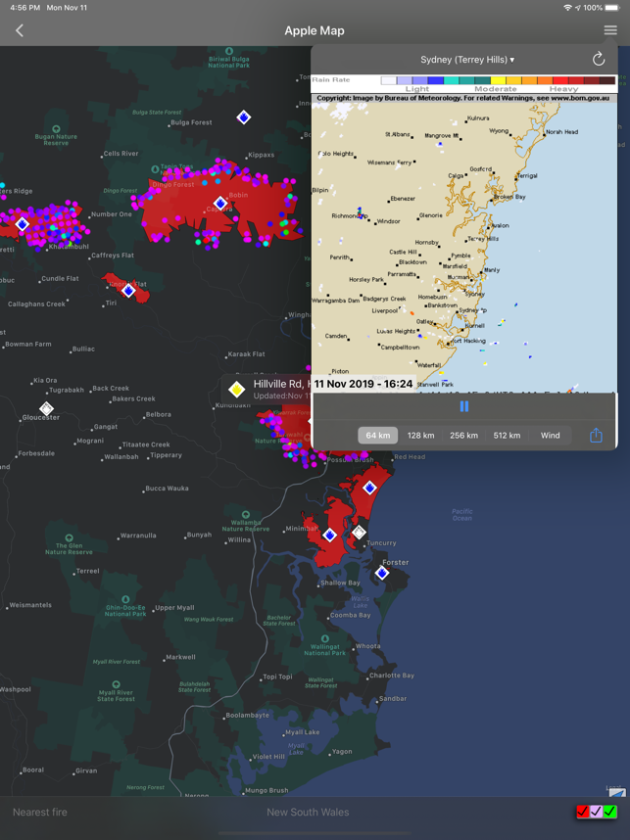
Task: Select blue fire marker below Red Head
Action: [369, 488]
